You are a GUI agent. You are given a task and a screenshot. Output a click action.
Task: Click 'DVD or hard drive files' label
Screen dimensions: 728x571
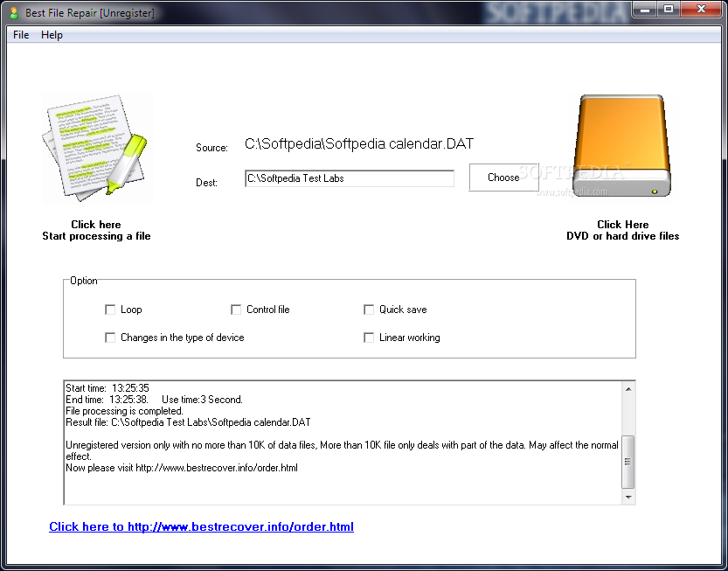tap(622, 236)
